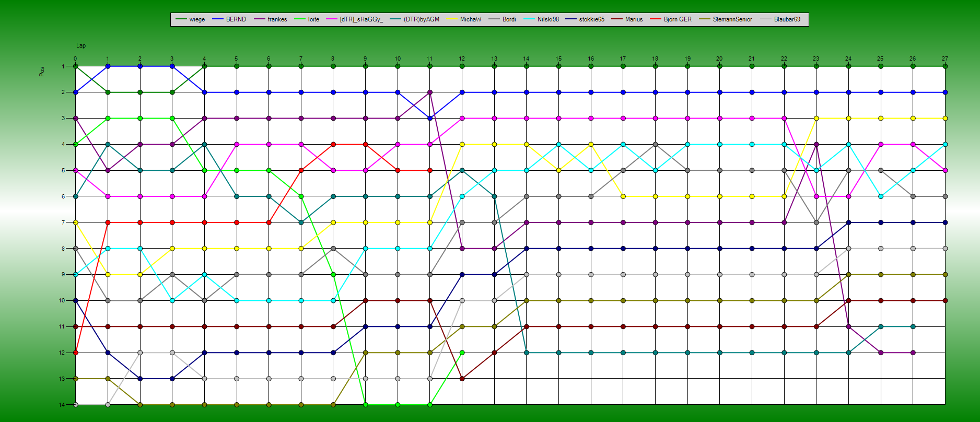Click StemannSenior's olive point at lap 27, position 9

pyautogui.click(x=945, y=275)
